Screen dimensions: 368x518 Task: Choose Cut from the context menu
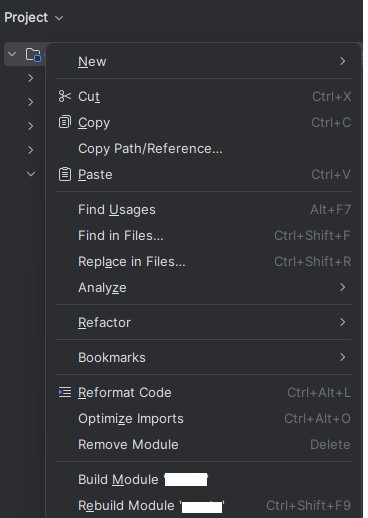203,97
